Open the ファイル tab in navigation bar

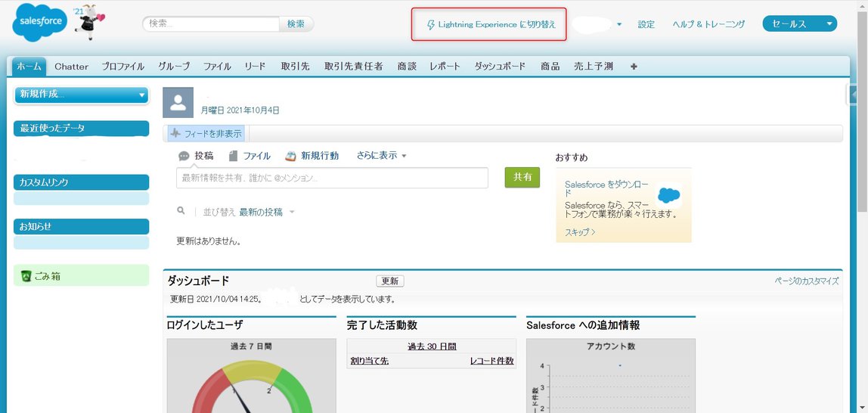(217, 67)
